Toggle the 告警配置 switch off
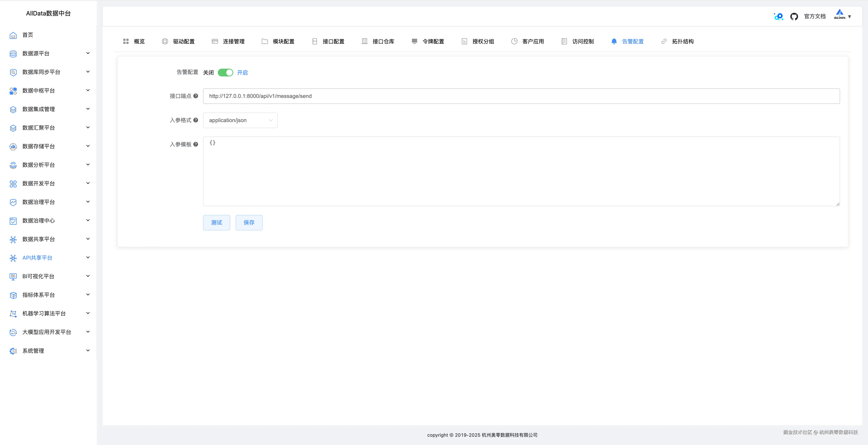 pos(225,73)
